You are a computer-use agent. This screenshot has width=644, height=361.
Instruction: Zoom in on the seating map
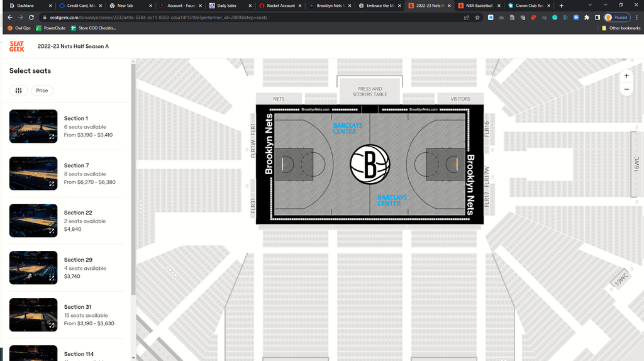pos(626,75)
